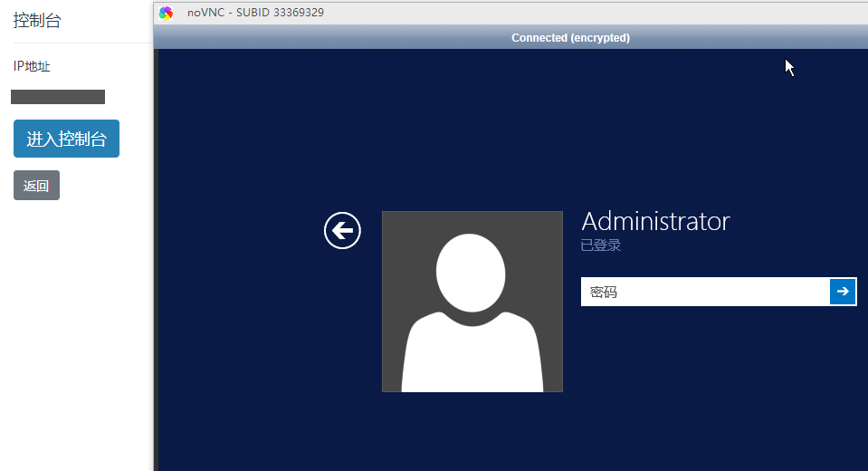Click the dark strip at remote screen's left edge

pyautogui.click(x=156, y=272)
